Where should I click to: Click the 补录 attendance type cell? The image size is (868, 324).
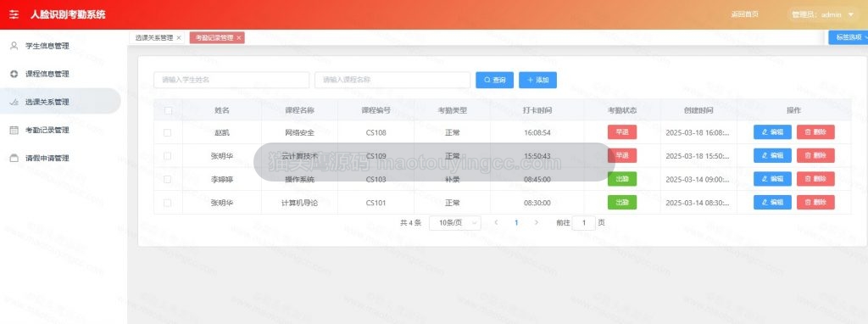(453, 180)
